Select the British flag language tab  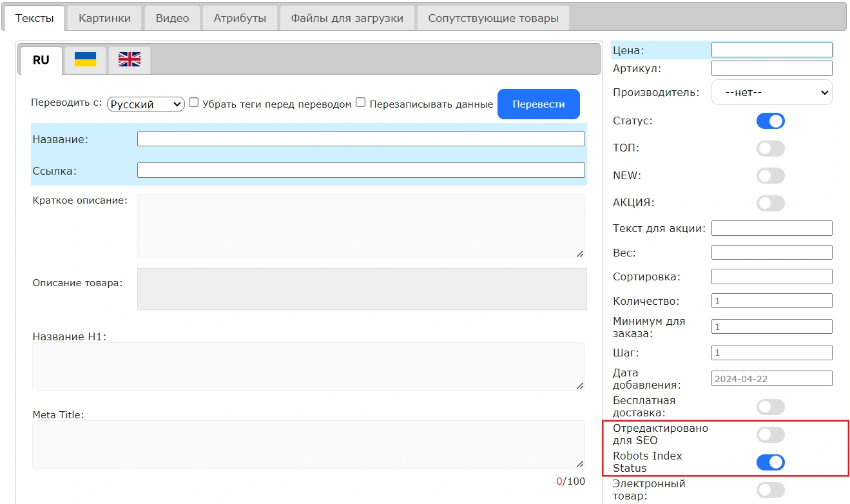(x=129, y=60)
